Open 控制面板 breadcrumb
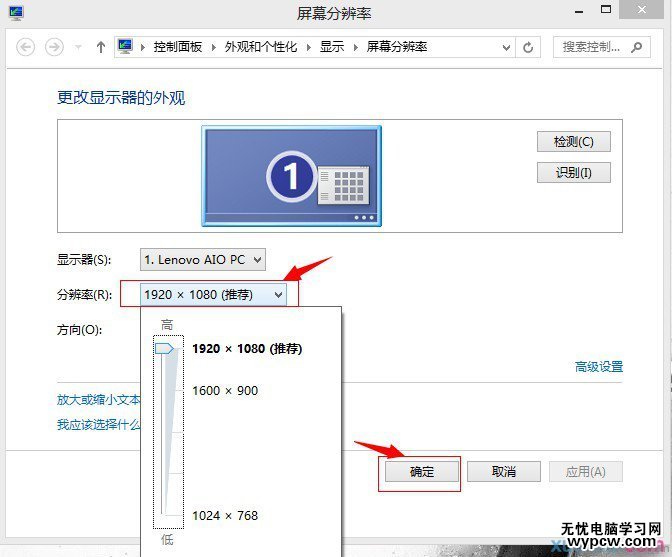The image size is (672, 557). point(177,47)
